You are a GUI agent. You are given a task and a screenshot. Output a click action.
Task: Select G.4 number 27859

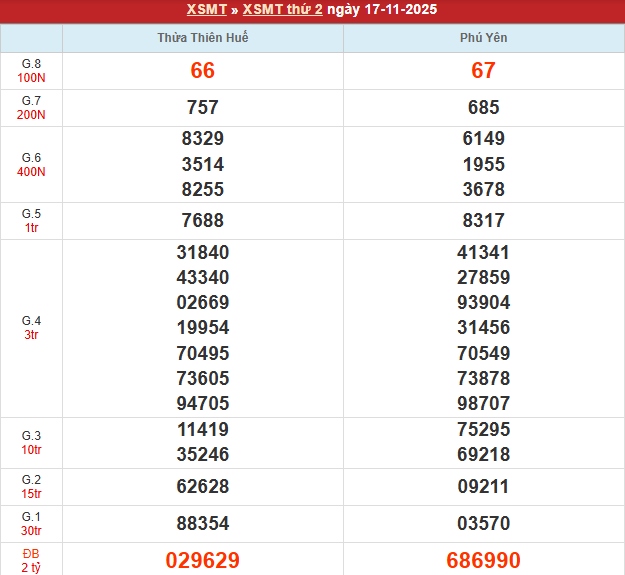coord(483,277)
